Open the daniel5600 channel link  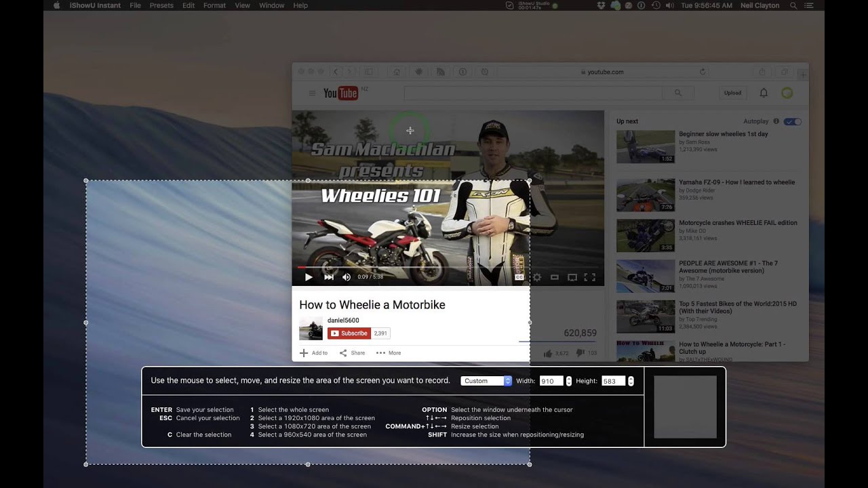343,321
